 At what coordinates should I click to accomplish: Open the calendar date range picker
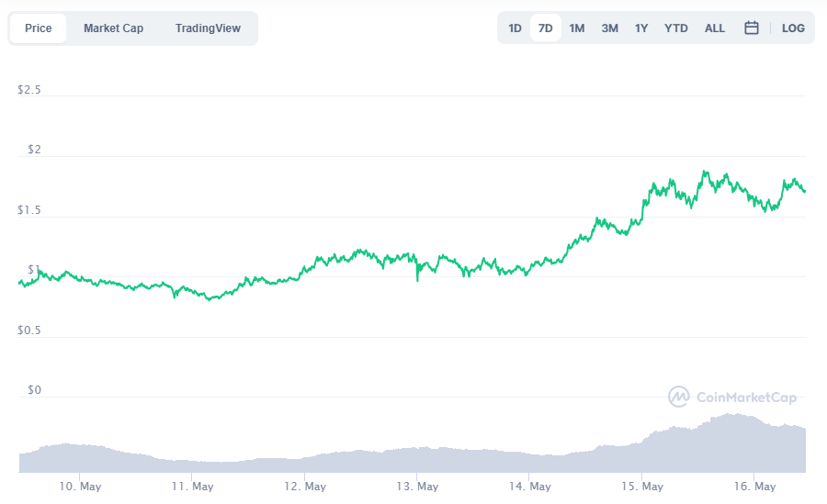pos(751,28)
